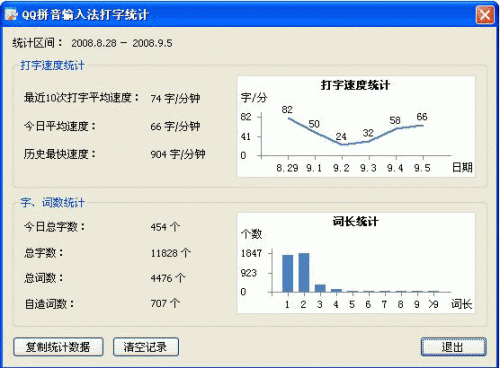Image resolution: width=500 pixels, height=368 pixels.
Task: Click the 复制统计数据 button
Action: (x=58, y=347)
